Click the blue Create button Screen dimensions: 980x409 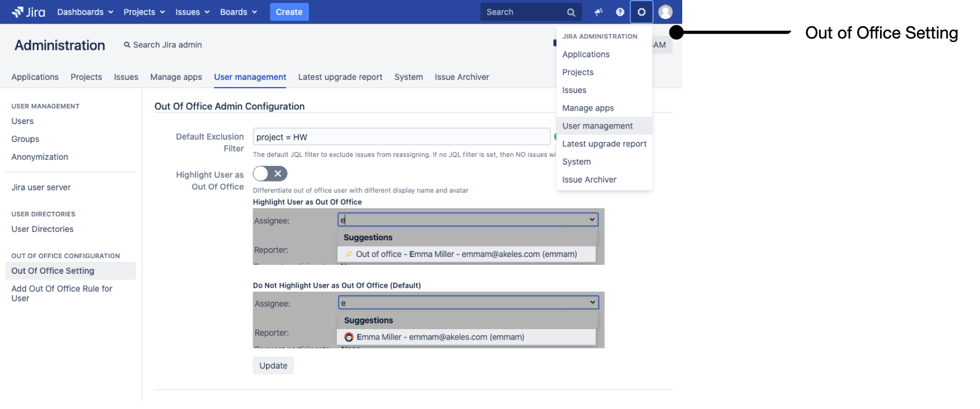point(289,12)
